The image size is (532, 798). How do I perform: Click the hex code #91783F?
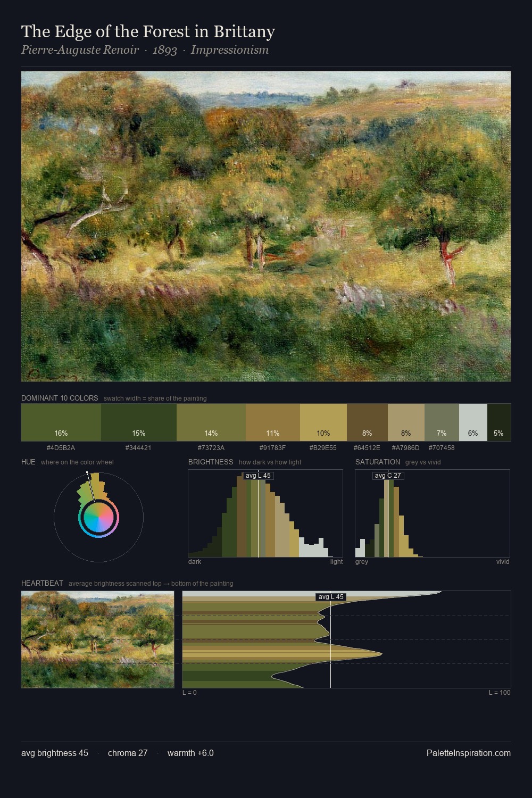(x=273, y=448)
